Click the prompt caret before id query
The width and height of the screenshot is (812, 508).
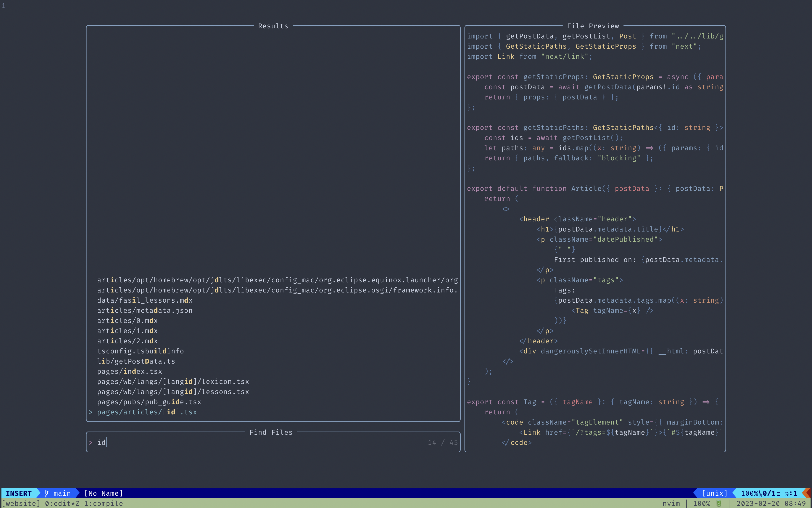[x=91, y=442]
